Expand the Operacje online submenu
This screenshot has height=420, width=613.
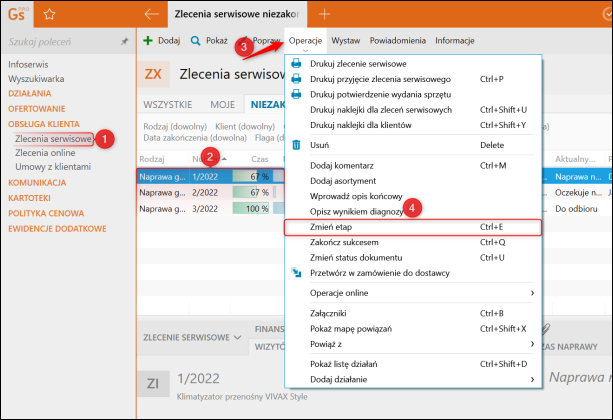point(413,293)
